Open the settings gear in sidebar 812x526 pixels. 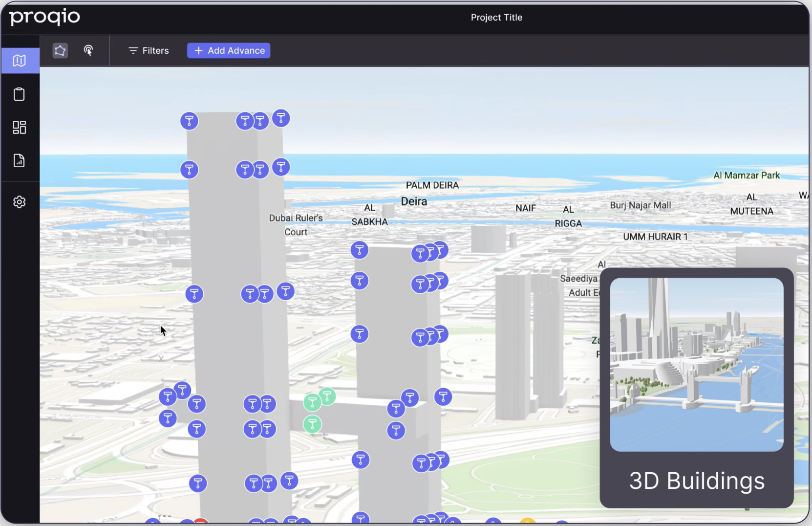[20, 202]
